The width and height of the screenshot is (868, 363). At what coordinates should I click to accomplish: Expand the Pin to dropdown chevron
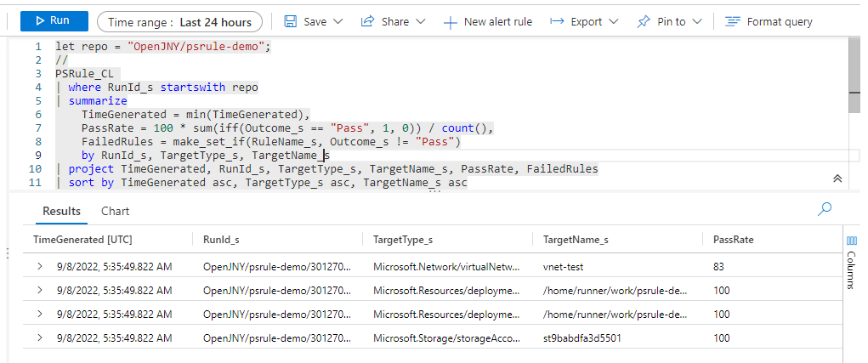point(697,21)
